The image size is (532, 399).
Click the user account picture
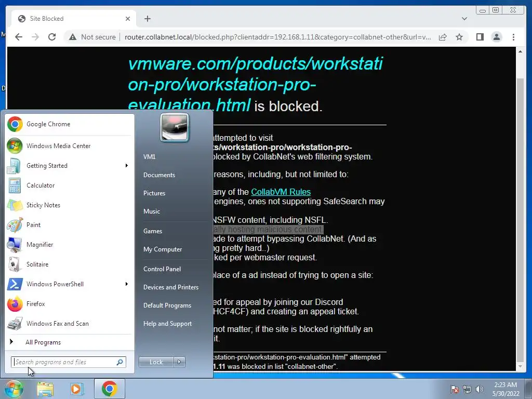175,128
